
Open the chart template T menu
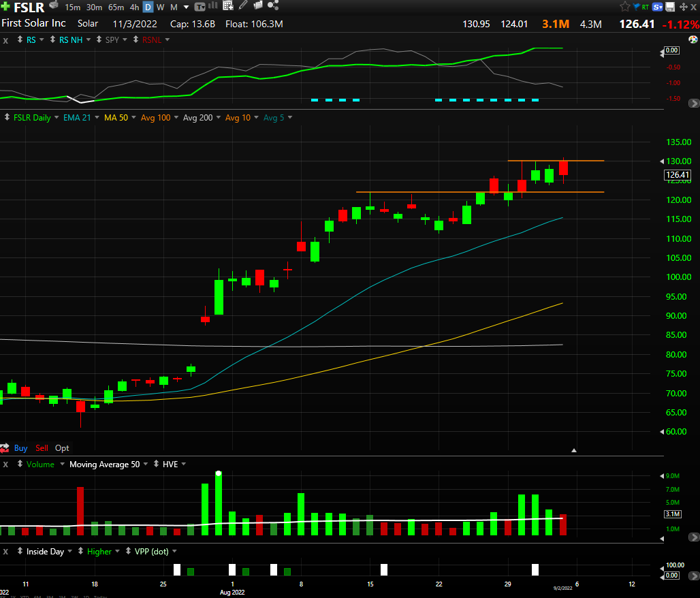200,7
